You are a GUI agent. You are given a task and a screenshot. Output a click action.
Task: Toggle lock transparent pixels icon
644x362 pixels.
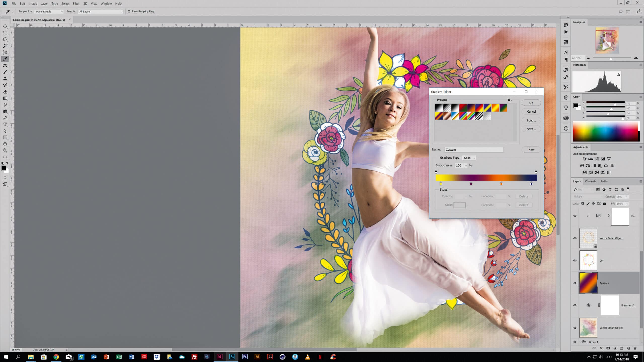coord(582,204)
